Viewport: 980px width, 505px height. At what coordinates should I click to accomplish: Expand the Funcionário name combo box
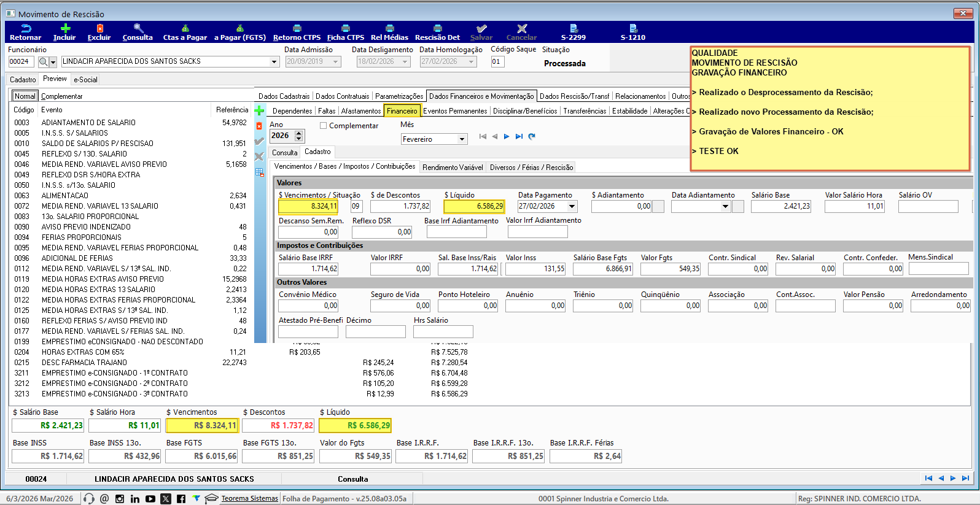(274, 62)
